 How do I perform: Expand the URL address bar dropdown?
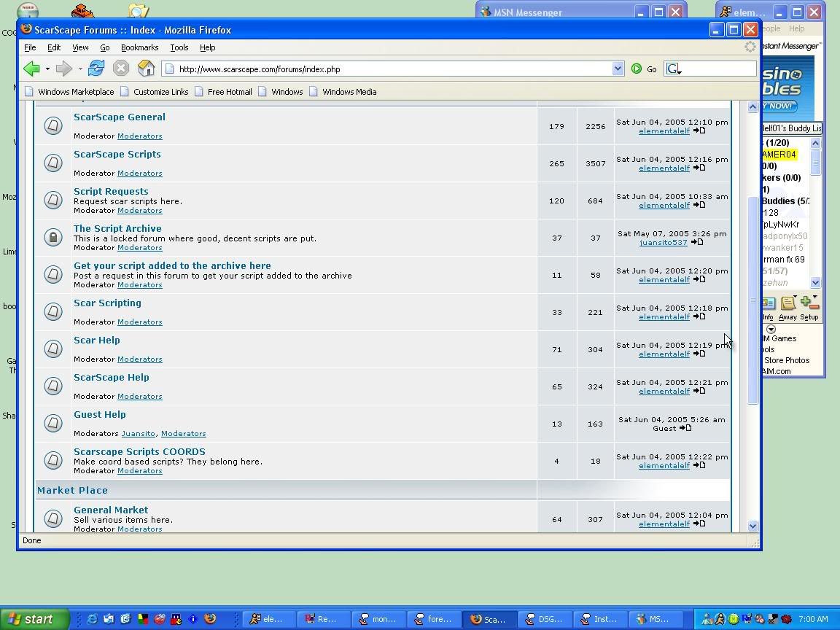[x=618, y=69]
